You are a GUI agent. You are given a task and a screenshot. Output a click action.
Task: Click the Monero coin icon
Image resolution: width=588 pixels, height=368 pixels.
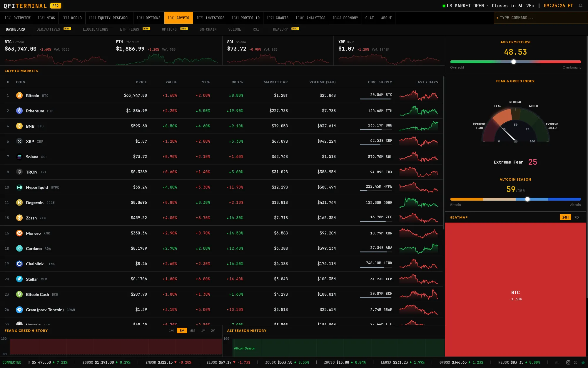click(19, 233)
